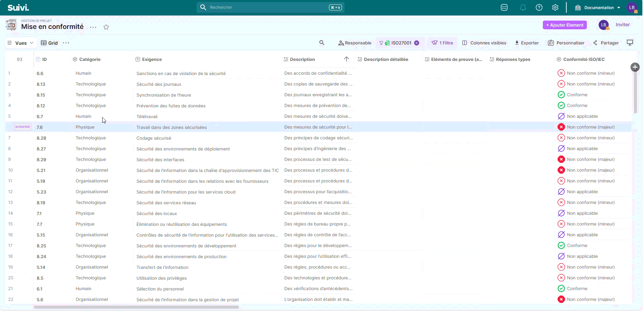
Task: Select the Grid view tab
Action: [x=49, y=43]
